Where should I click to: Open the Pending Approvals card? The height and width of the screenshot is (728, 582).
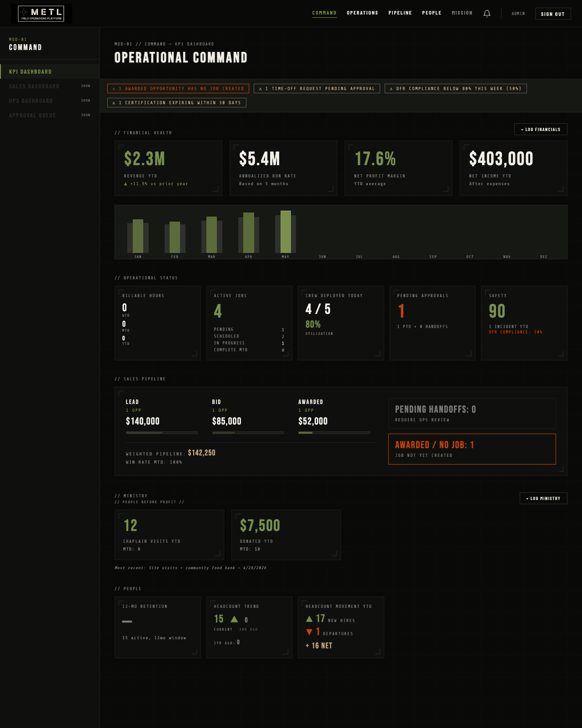[432, 323]
